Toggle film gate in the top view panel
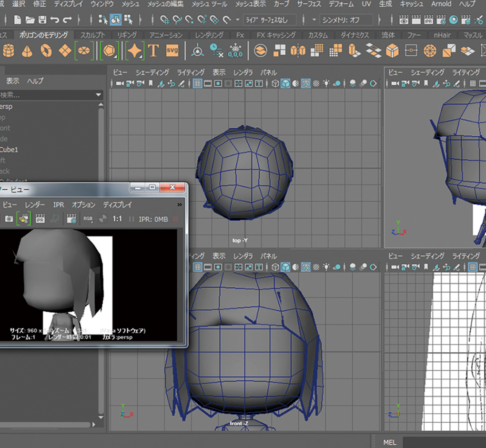The image size is (486, 448). 208,83
